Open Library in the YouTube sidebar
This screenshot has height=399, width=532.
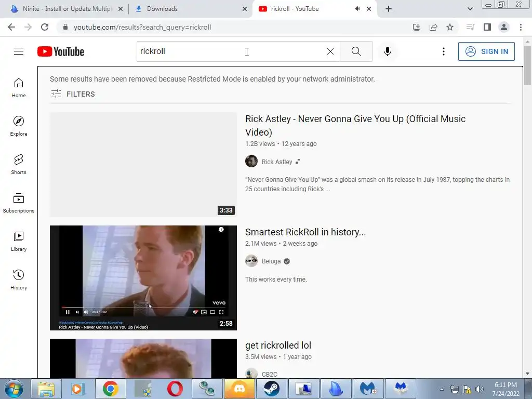pos(19,241)
